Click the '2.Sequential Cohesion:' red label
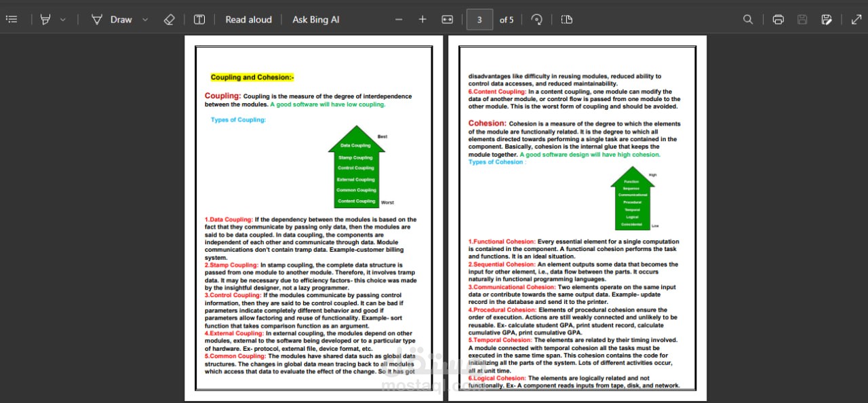 (502, 265)
